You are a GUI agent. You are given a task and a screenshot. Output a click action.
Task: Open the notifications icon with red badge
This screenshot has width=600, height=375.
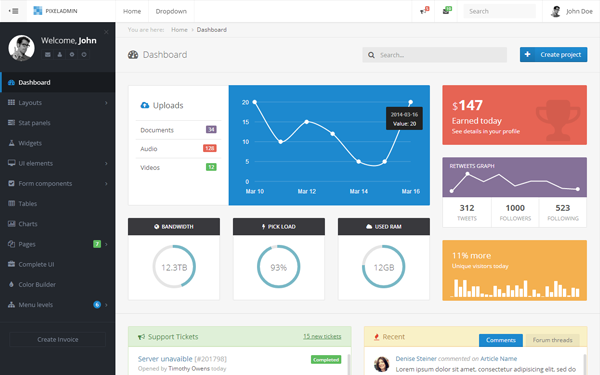tap(424, 11)
